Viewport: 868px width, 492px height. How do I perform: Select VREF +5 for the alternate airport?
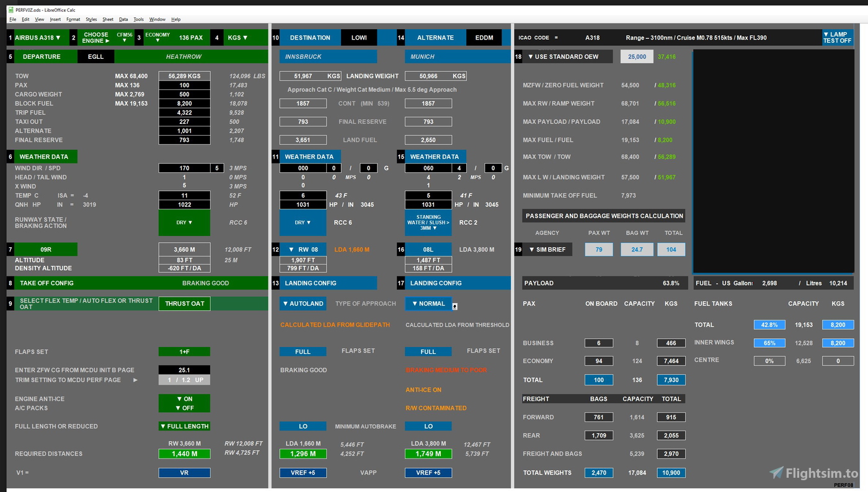point(428,472)
